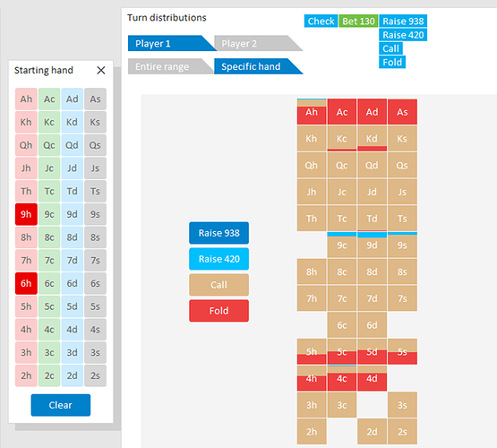
Task: Toggle the selected 9h card
Action: (x=26, y=214)
